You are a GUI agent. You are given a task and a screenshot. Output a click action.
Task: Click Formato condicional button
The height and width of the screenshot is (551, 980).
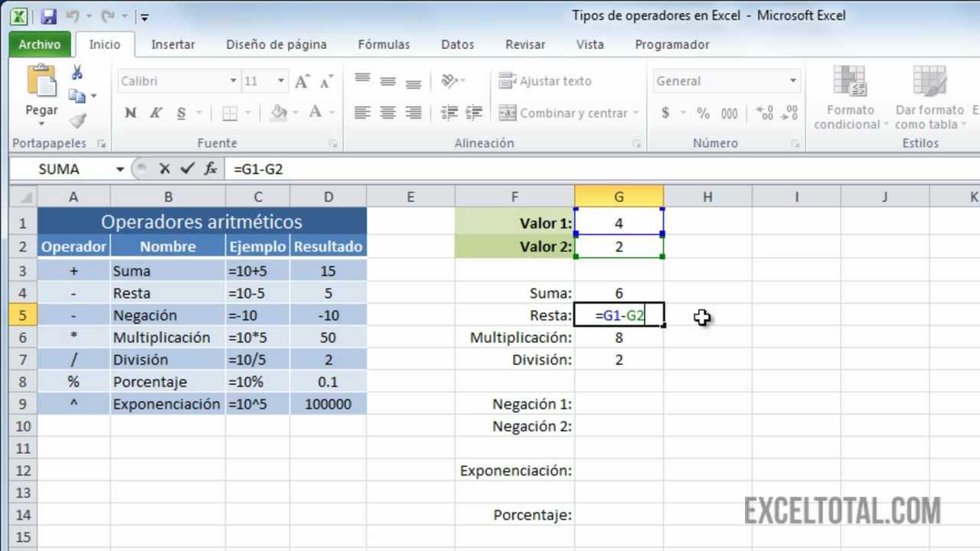pos(849,98)
